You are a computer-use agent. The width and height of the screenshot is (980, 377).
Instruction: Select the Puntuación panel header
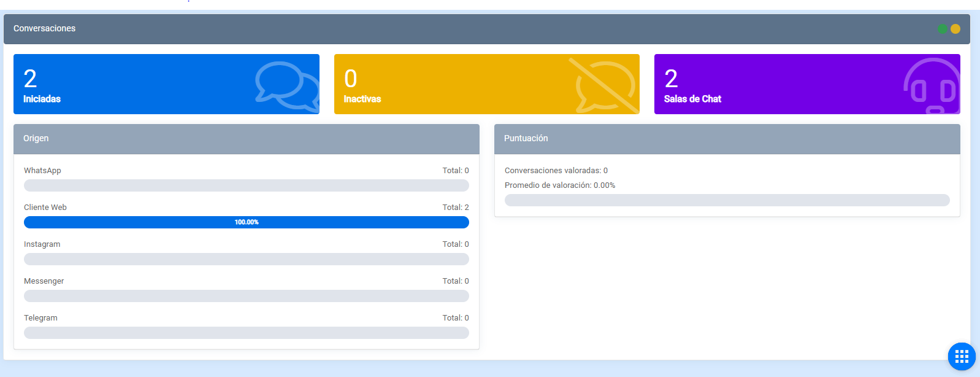click(x=727, y=139)
